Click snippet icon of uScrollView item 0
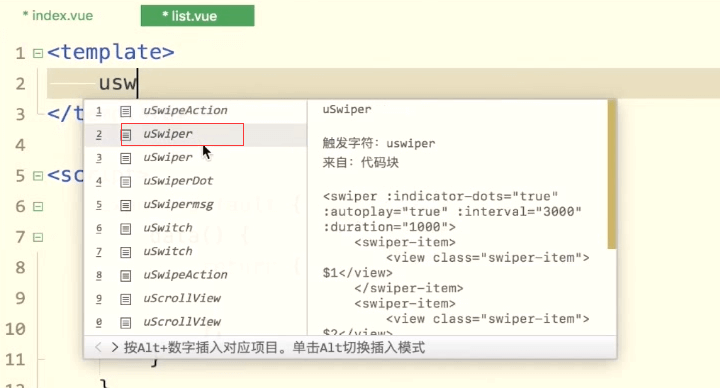 pyautogui.click(x=125, y=323)
